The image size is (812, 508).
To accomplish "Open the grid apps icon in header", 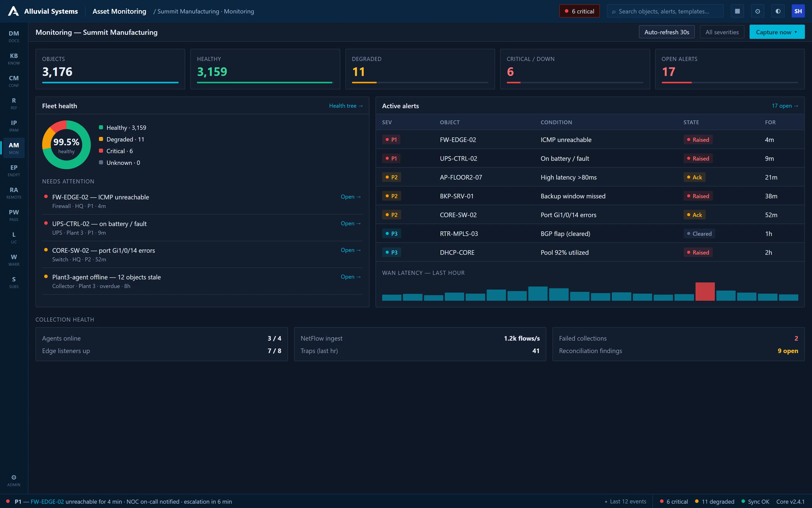I will click(737, 11).
